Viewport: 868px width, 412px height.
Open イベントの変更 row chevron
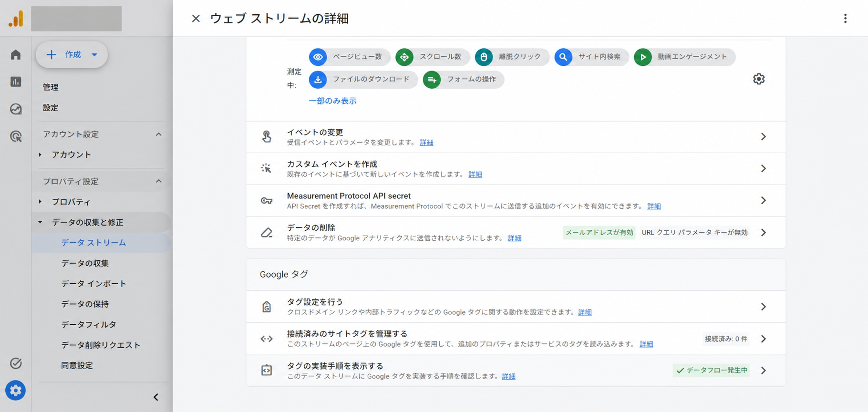pos(763,137)
